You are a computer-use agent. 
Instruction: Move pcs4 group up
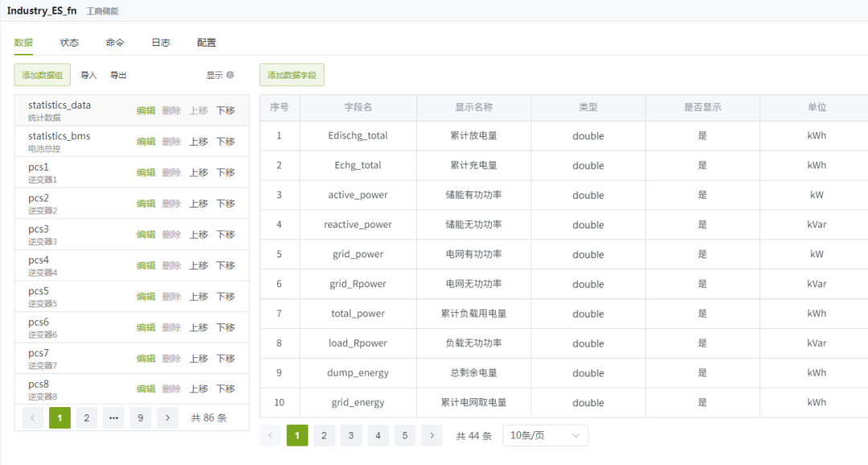click(199, 265)
